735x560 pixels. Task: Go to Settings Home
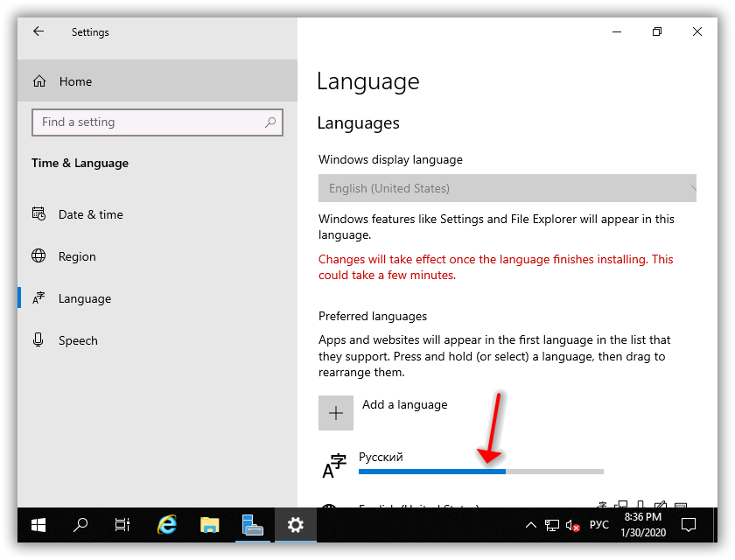pyautogui.click(x=75, y=81)
